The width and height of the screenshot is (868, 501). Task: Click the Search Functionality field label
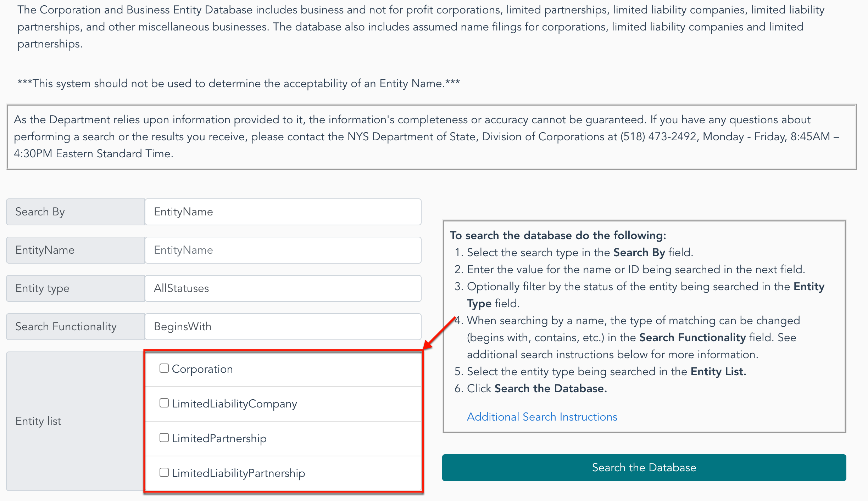point(76,327)
